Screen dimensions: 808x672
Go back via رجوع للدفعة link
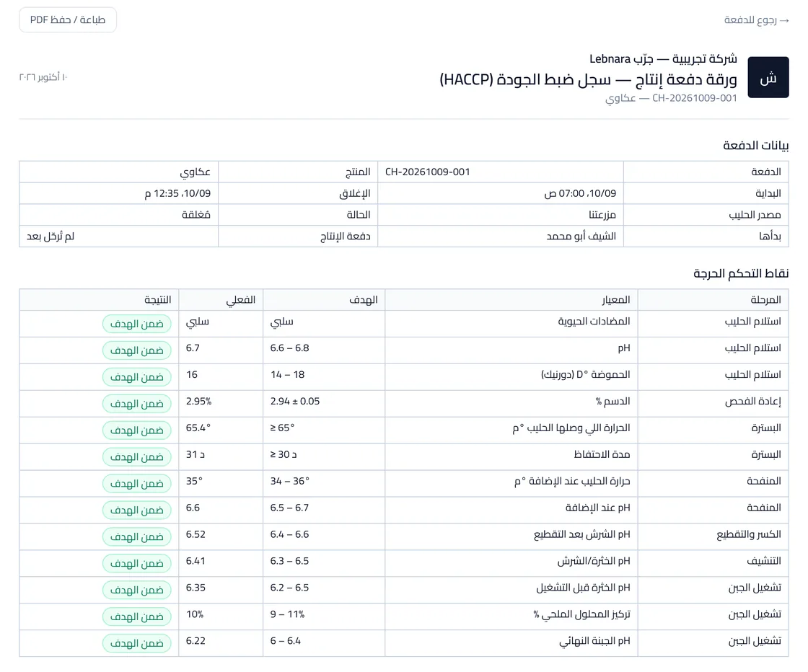756,20
